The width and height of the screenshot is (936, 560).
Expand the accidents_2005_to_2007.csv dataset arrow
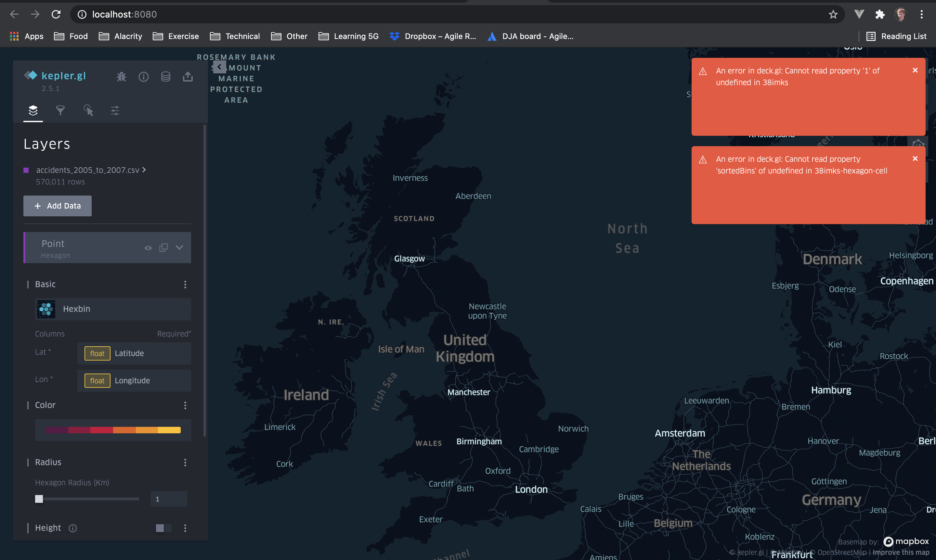point(144,170)
